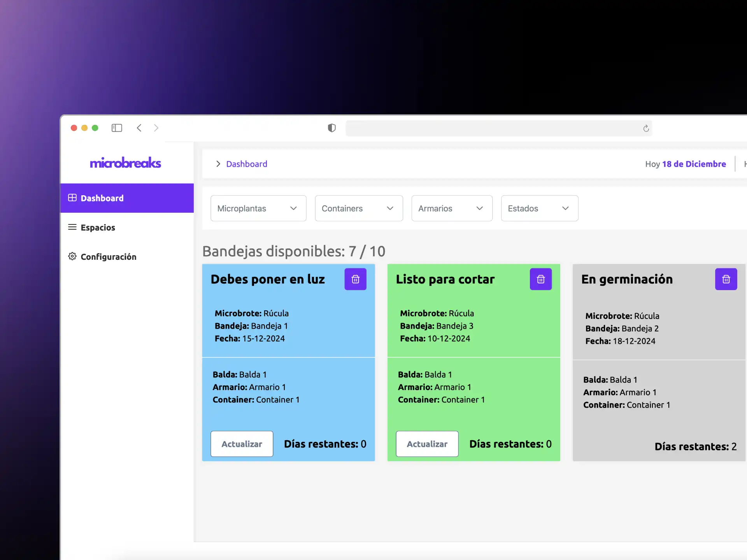Toggle the browser sidebar icon

tap(117, 128)
